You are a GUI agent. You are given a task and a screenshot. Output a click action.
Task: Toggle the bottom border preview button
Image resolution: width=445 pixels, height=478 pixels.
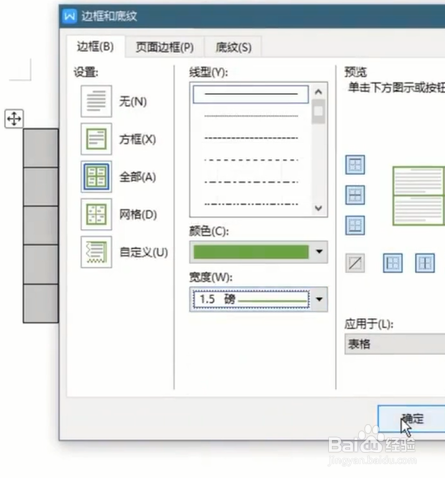(x=355, y=225)
